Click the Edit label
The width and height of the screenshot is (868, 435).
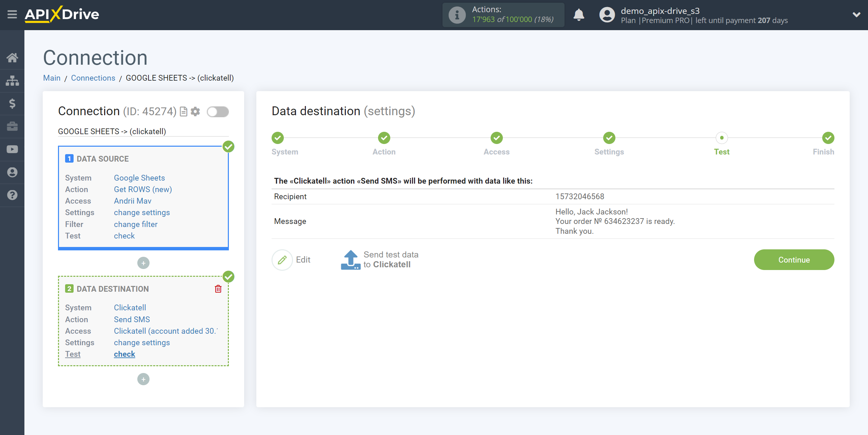(303, 260)
